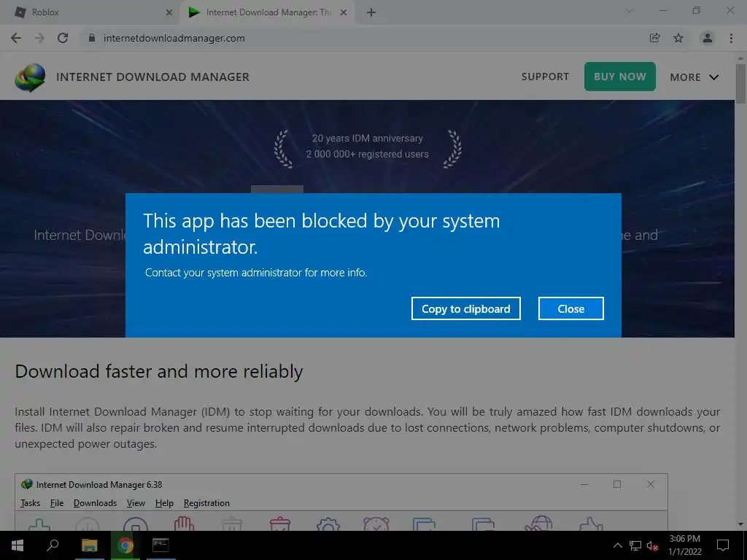
Task: Go forward in browser history
Action: point(39,38)
